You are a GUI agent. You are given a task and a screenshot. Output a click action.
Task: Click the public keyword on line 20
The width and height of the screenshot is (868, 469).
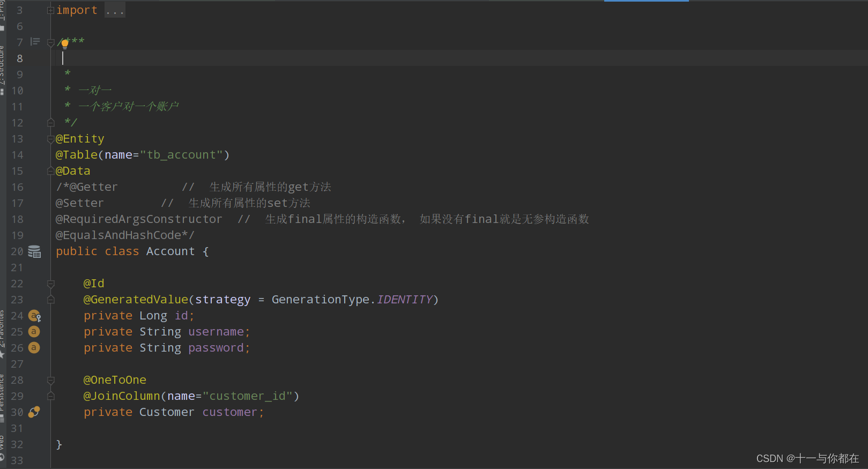tap(77, 251)
